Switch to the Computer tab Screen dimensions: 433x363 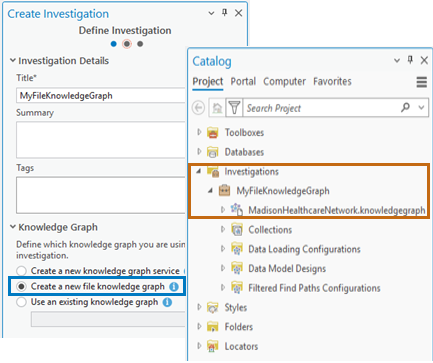click(x=284, y=81)
